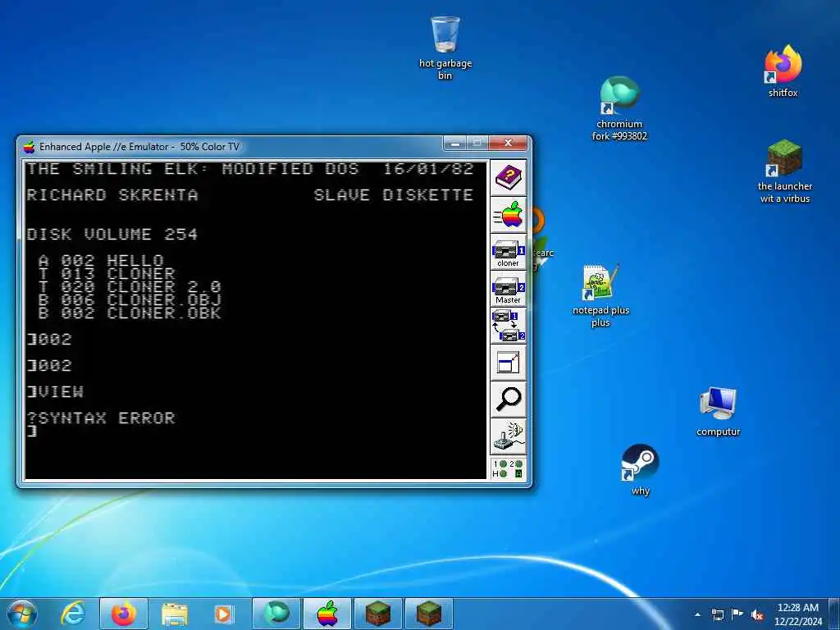840x630 pixels.
Task: Swap the disks between drives 1 and 2
Action: (x=508, y=326)
